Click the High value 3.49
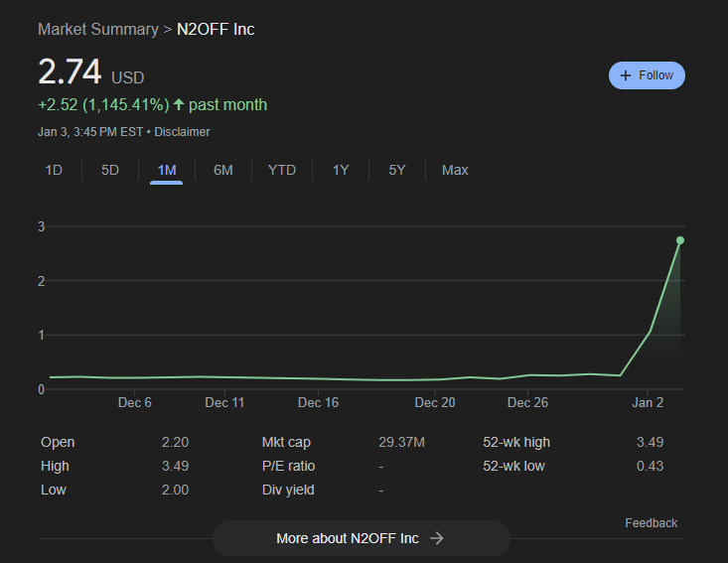Viewport: 728px width, 563px height. (x=175, y=466)
